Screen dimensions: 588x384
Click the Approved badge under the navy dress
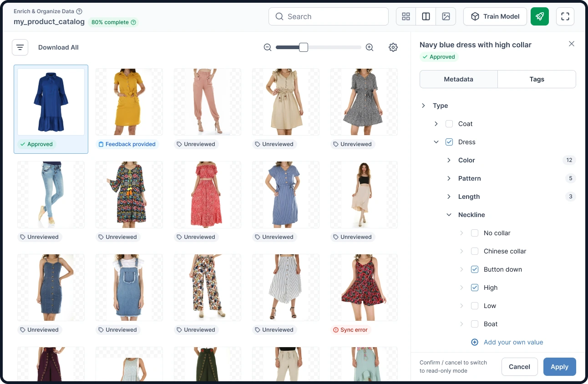36,144
